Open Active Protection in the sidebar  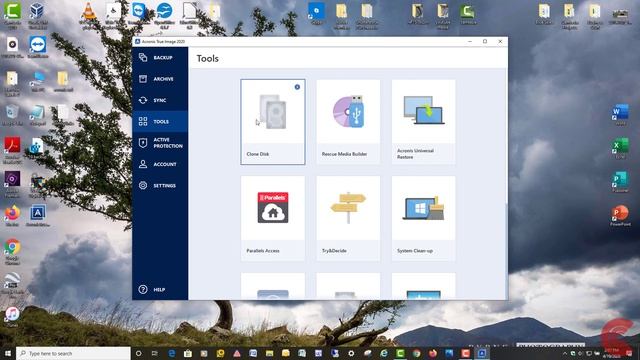click(160, 143)
